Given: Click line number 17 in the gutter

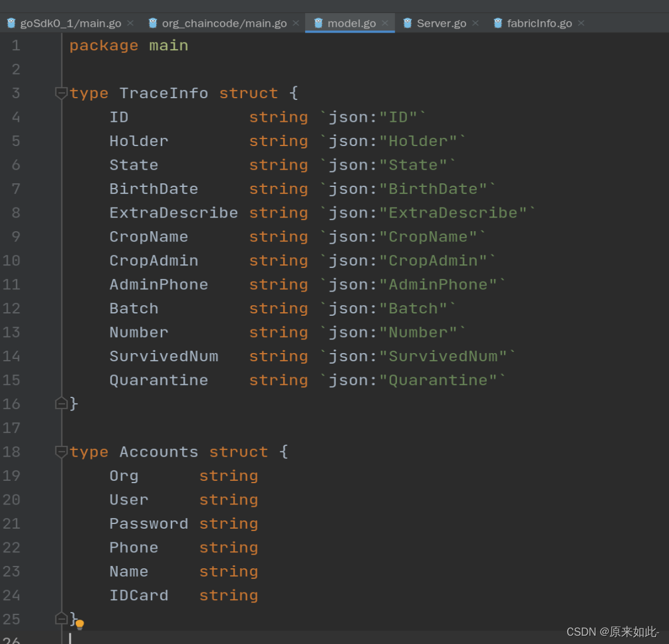Looking at the screenshot, I should pyautogui.click(x=11, y=428).
